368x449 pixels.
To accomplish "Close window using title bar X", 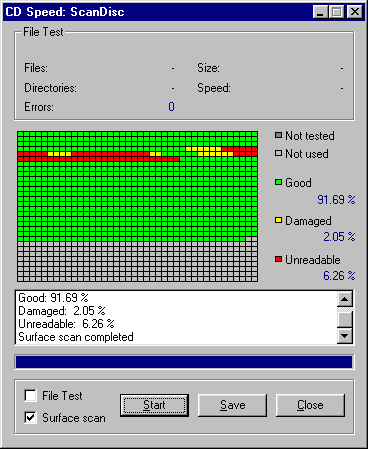I will coord(355,12).
